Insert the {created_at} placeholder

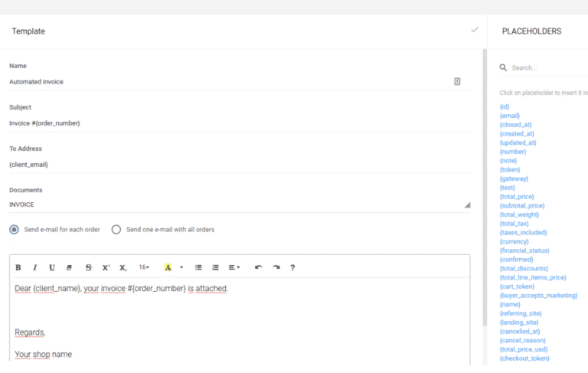pyautogui.click(x=517, y=133)
